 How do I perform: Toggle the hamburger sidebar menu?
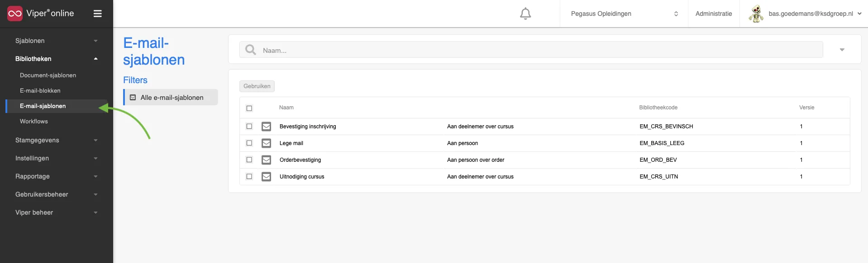(x=97, y=14)
